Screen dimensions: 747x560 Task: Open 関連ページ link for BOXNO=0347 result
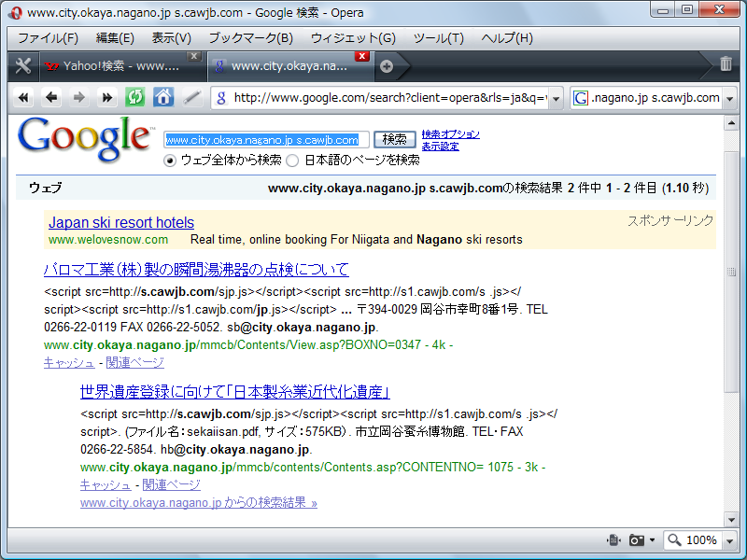coord(134,363)
